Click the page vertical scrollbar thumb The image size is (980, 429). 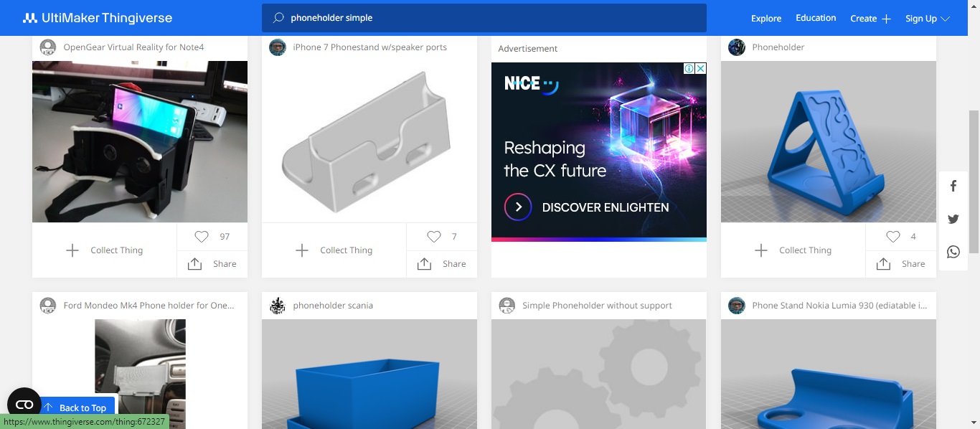point(974,182)
